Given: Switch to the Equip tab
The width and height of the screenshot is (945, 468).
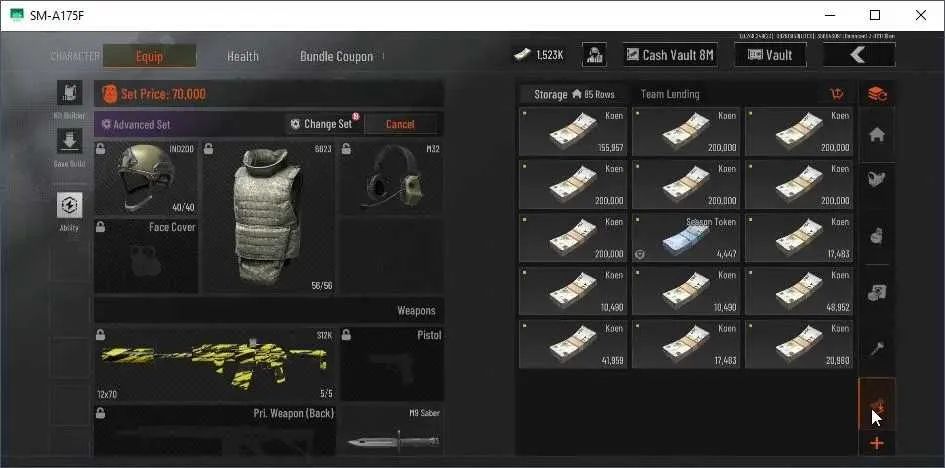Looking at the screenshot, I should pos(149,56).
